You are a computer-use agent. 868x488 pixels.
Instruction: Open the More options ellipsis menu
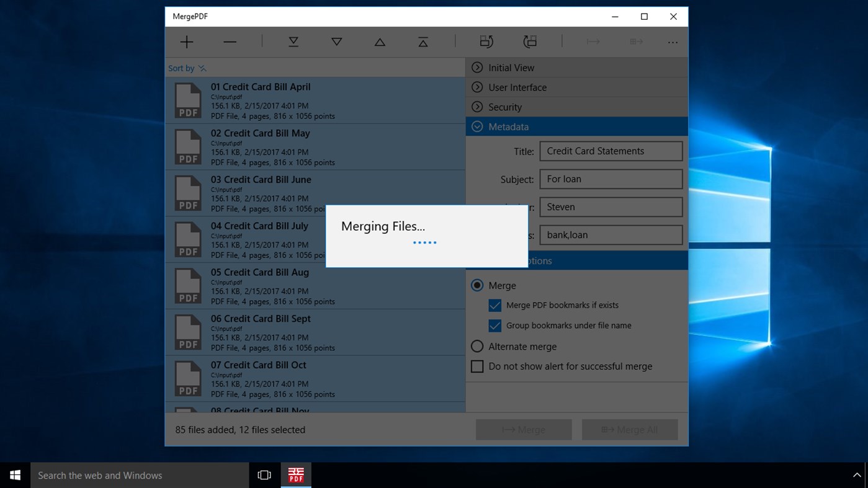(673, 42)
